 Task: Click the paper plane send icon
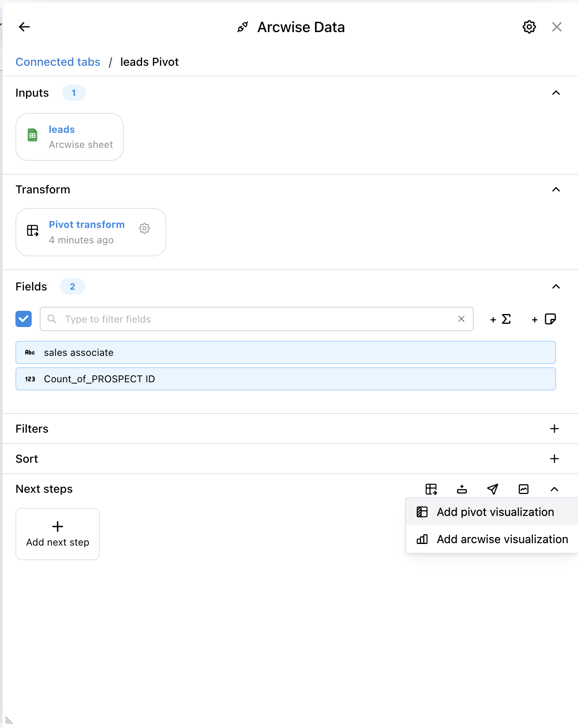click(x=493, y=489)
